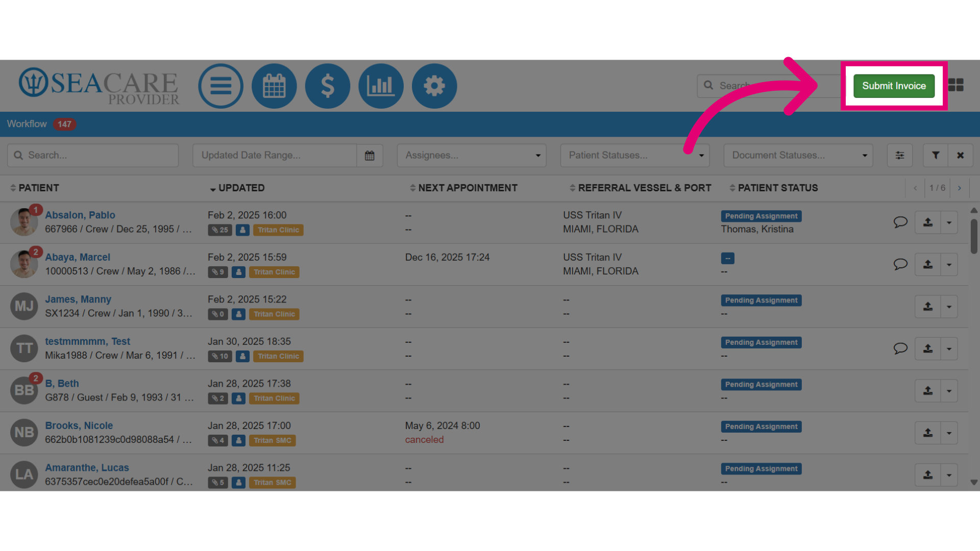Open the settings gear icon

[x=434, y=86]
